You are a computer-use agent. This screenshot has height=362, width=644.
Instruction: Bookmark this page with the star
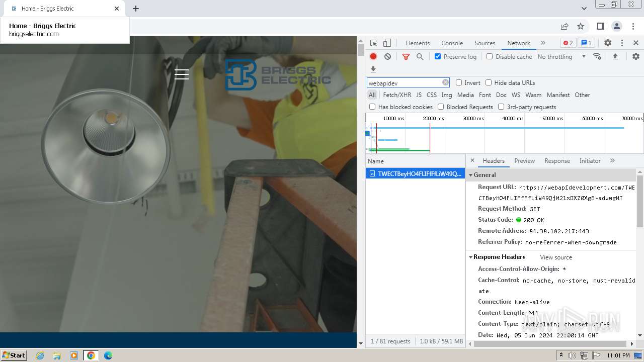coord(581,26)
